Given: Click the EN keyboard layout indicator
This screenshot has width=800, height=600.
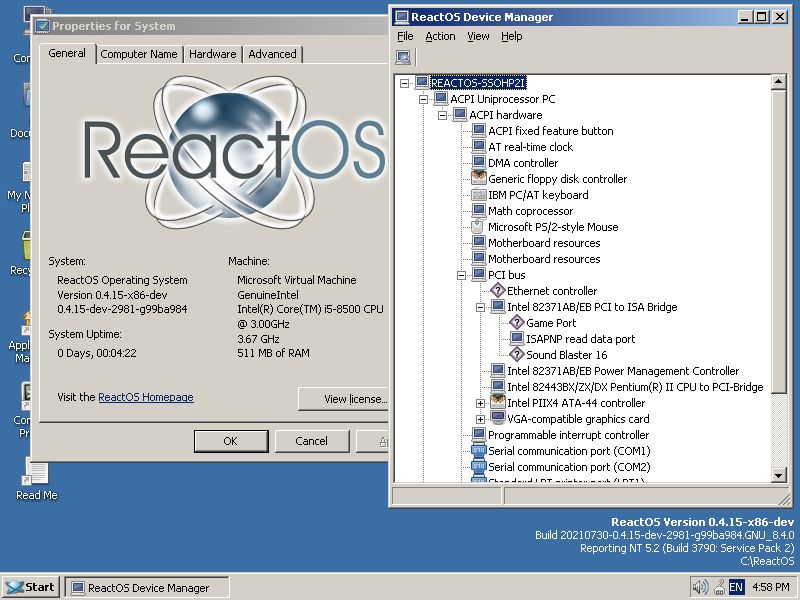Looking at the screenshot, I should tap(736, 587).
